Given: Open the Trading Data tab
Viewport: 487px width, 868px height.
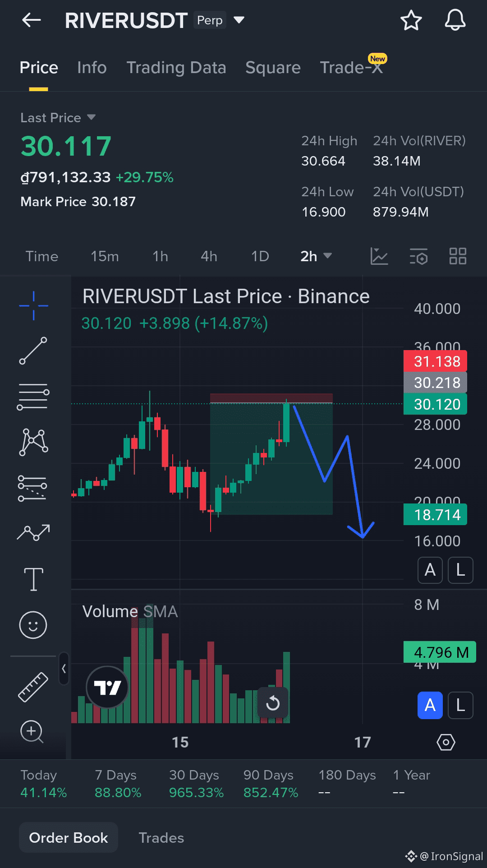Looking at the screenshot, I should click(176, 68).
